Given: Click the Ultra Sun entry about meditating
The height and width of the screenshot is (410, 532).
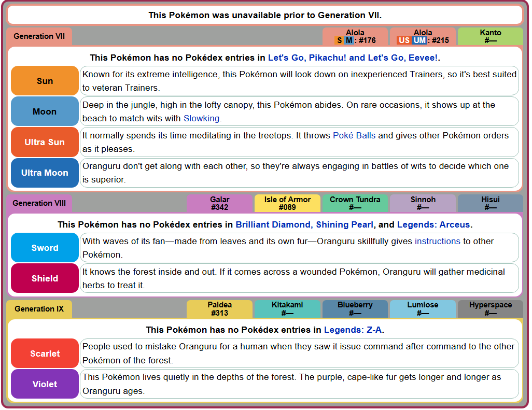Looking at the screenshot, I should (x=299, y=142).
